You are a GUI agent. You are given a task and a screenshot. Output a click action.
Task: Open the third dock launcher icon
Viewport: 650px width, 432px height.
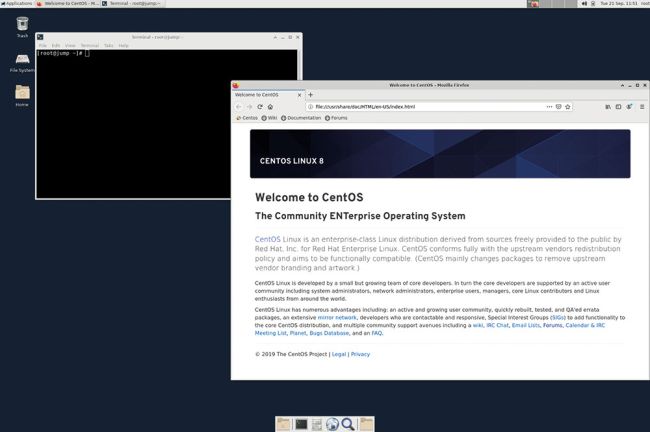317,424
